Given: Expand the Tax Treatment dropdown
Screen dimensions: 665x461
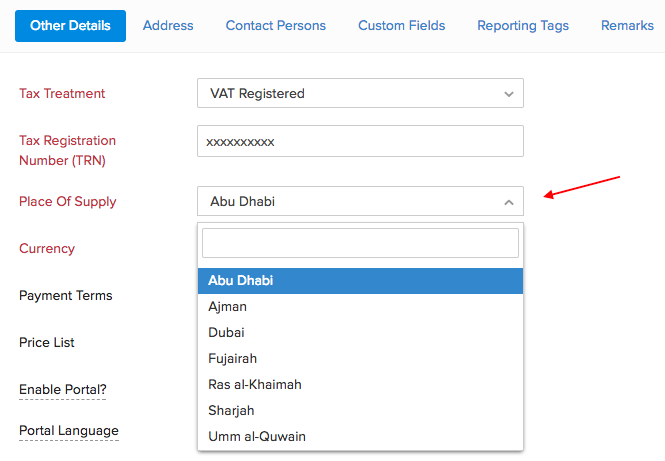Looking at the screenshot, I should coord(360,94).
